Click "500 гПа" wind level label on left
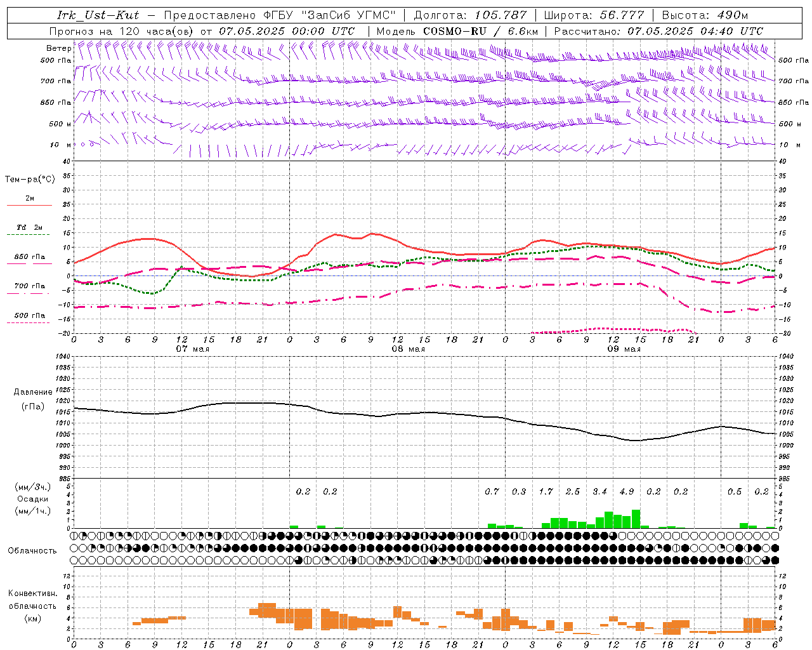 pos(56,61)
